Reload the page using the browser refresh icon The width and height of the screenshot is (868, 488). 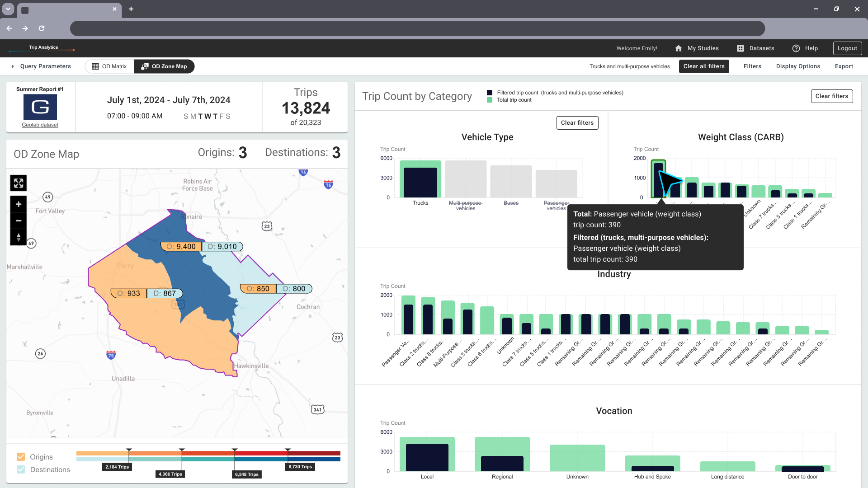click(x=42, y=28)
